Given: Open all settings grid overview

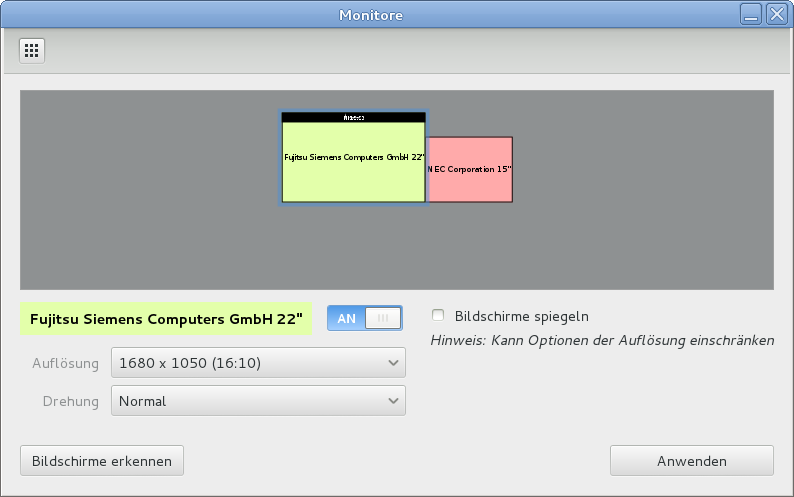Looking at the screenshot, I should pos(31,51).
